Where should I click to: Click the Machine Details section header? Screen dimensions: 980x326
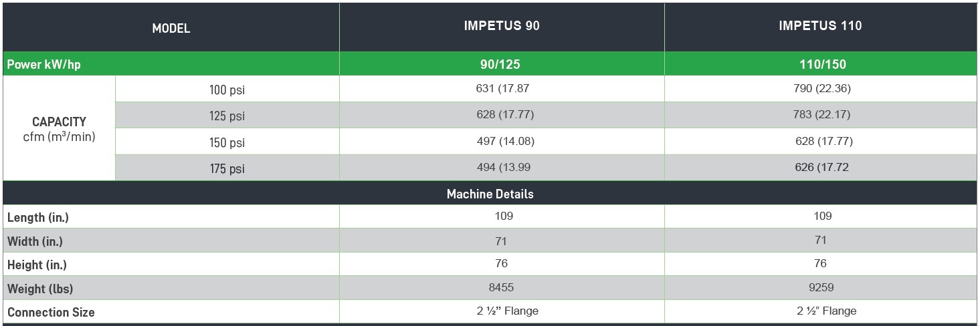pos(490,194)
